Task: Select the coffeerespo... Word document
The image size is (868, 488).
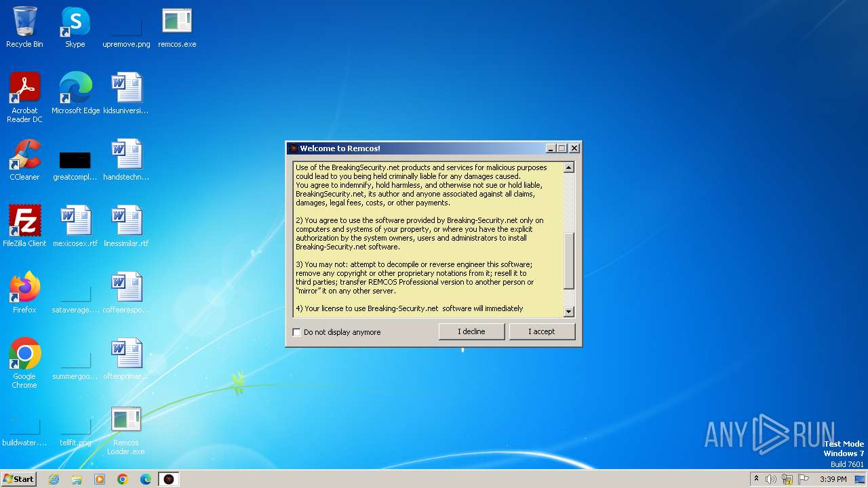Action: 126,293
